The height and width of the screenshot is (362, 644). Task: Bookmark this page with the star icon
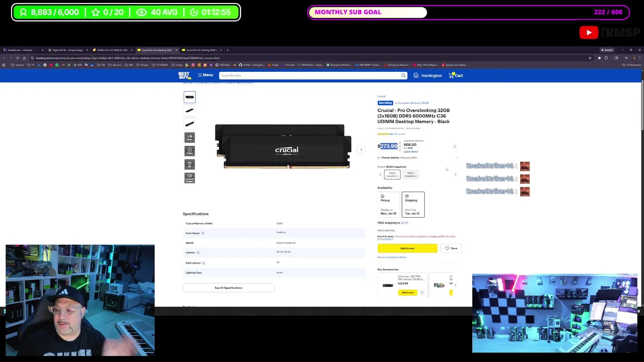coord(590,58)
